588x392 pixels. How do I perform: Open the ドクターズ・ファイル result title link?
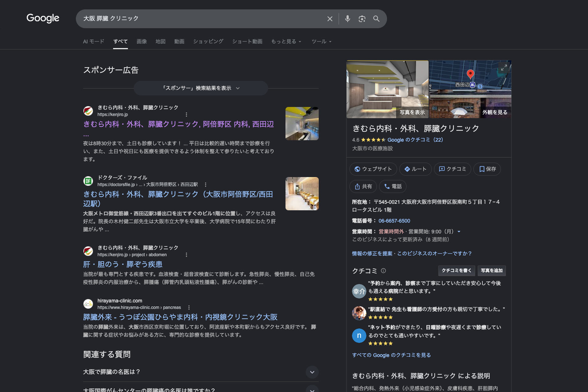pos(178,199)
